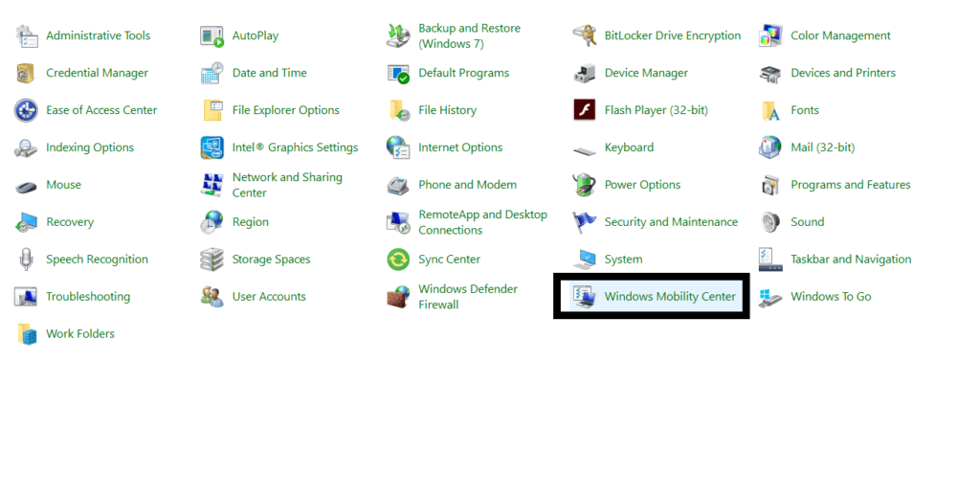Select the Network and Sharing Center icon

pos(212,185)
